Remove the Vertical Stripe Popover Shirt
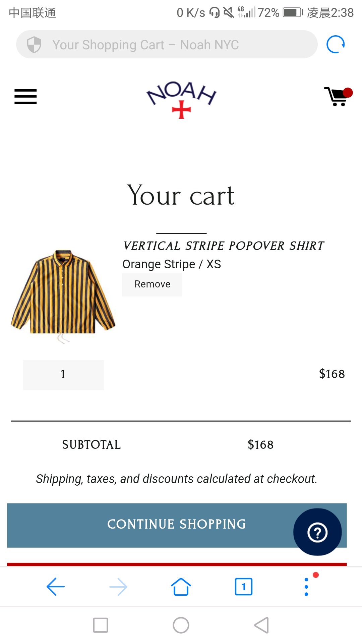Image resolution: width=362 pixels, height=644 pixels. (x=152, y=284)
